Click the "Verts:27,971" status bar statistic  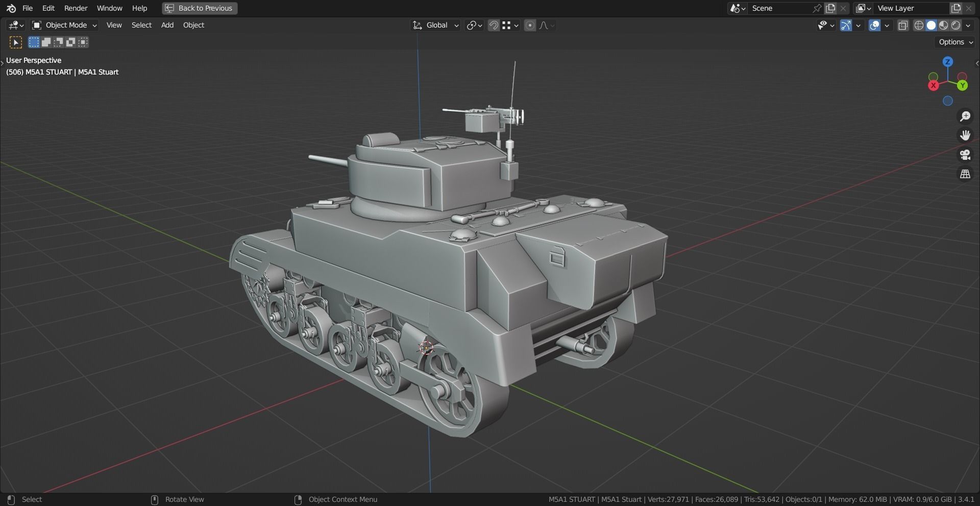tap(668, 499)
